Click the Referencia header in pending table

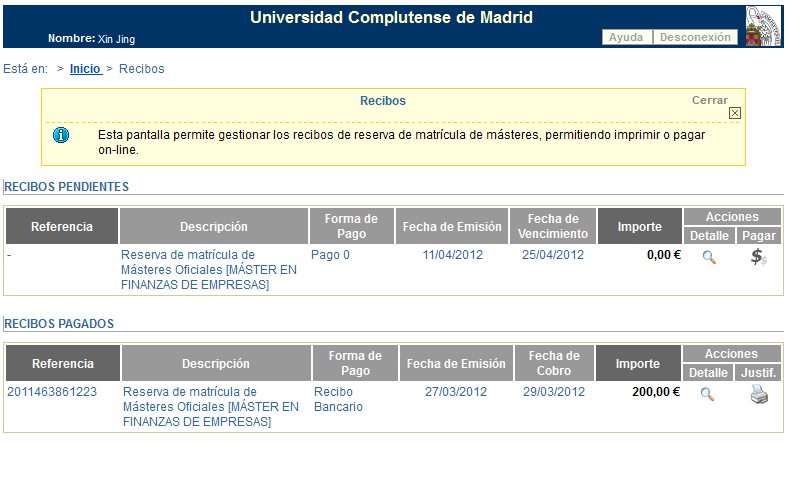[x=62, y=227]
